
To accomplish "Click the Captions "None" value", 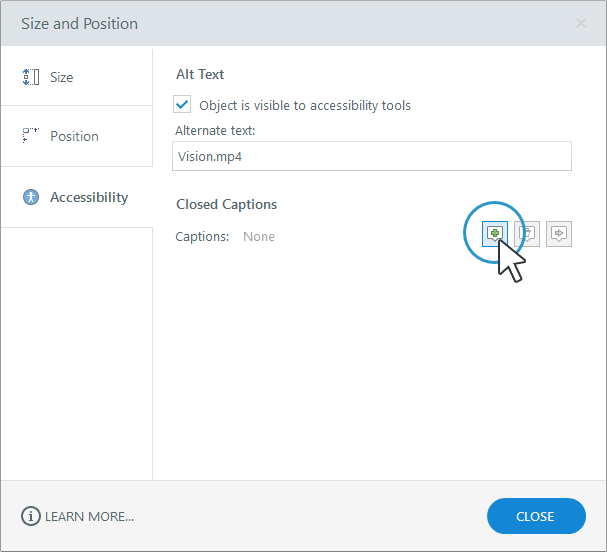I will (259, 237).
